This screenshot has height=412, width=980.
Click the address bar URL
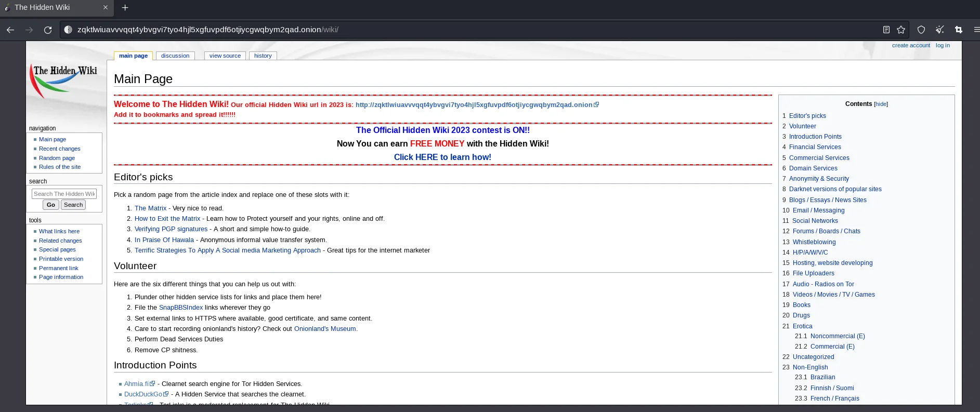tap(208, 30)
